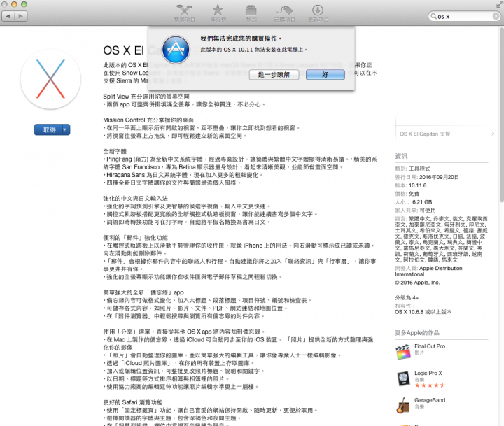The image size is (504, 426).
Task: Click the search field containing 'os x'
Action: [x=464, y=16]
